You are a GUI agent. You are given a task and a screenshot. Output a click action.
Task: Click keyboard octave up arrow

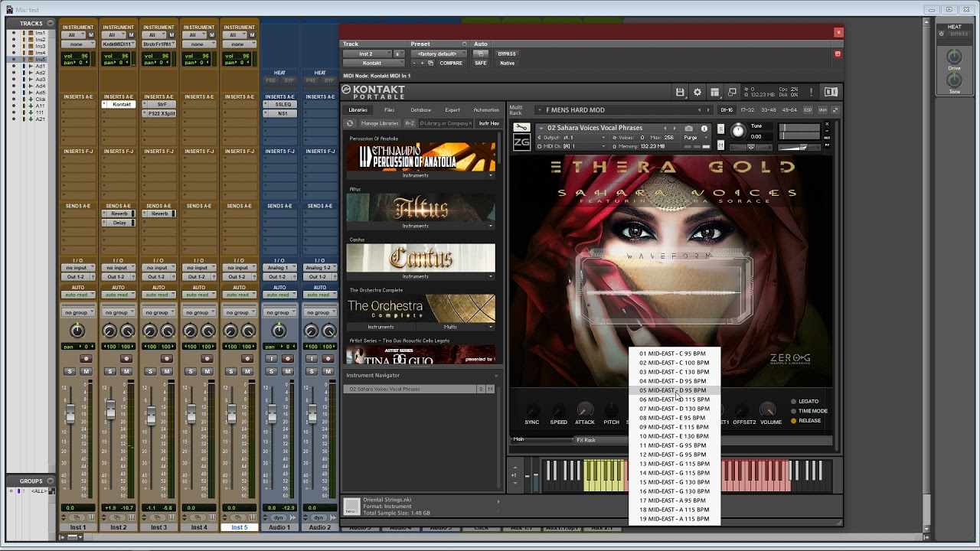pos(514,466)
